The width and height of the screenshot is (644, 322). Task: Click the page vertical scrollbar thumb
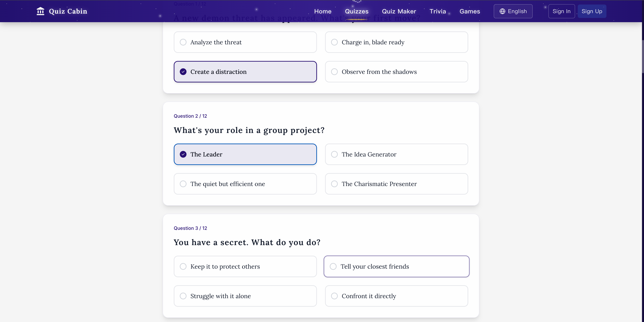642,56
